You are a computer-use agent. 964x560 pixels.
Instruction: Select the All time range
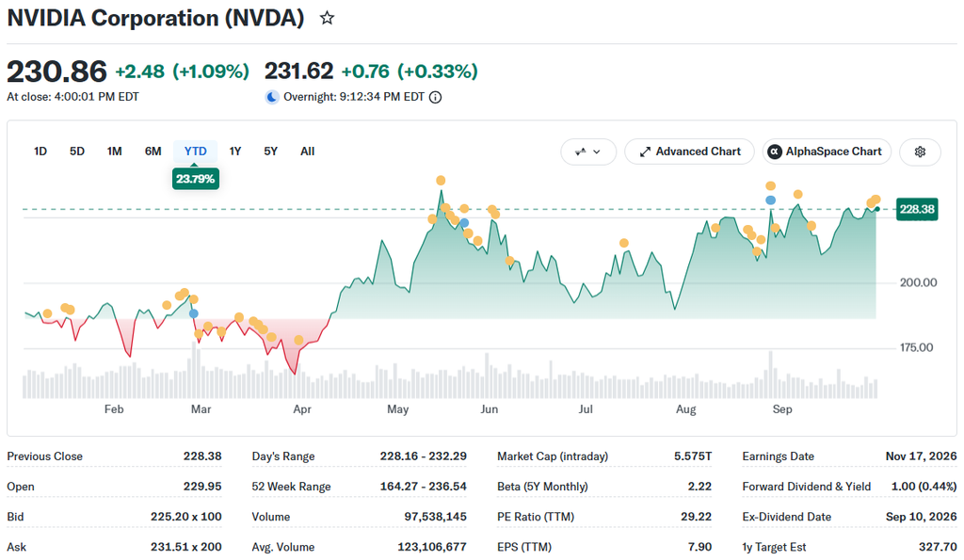(308, 152)
